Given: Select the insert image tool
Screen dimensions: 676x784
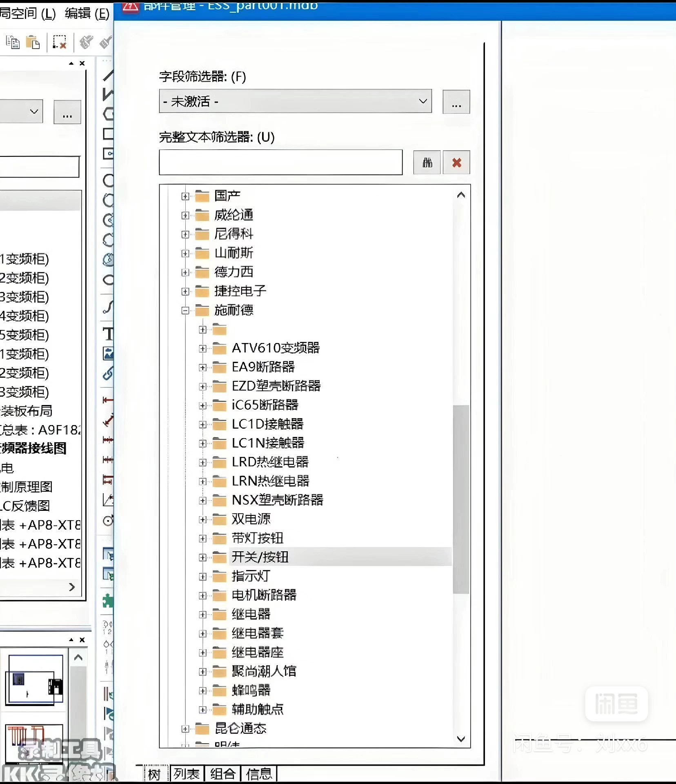Looking at the screenshot, I should coord(108,353).
